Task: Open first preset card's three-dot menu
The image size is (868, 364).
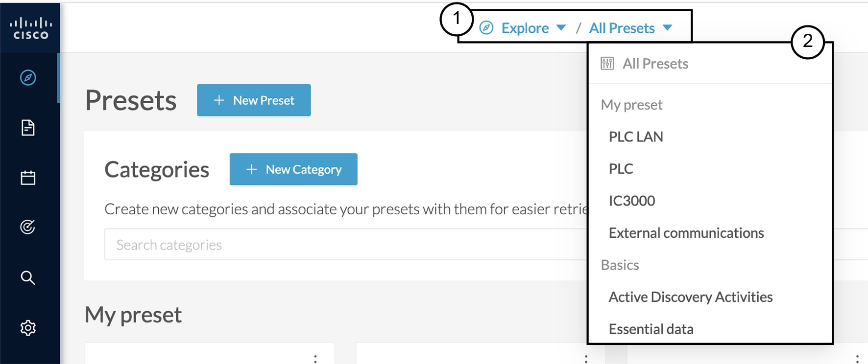Action: click(x=315, y=359)
